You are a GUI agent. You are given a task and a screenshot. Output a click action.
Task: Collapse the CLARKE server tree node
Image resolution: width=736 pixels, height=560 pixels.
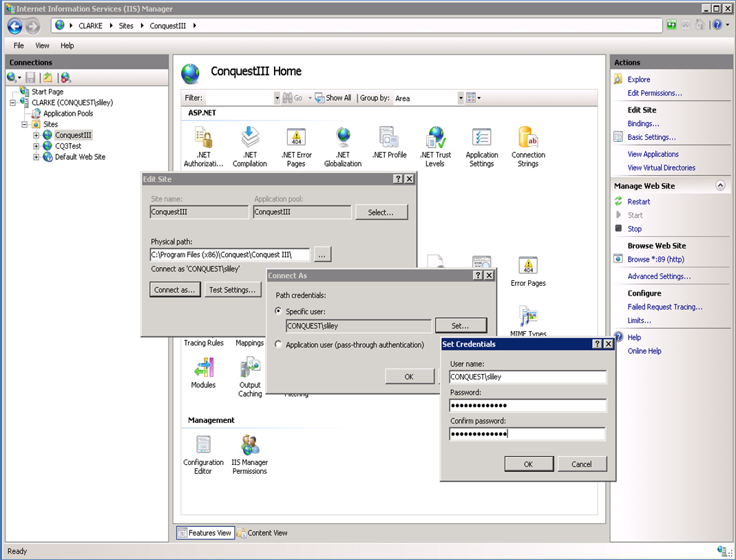(12, 103)
